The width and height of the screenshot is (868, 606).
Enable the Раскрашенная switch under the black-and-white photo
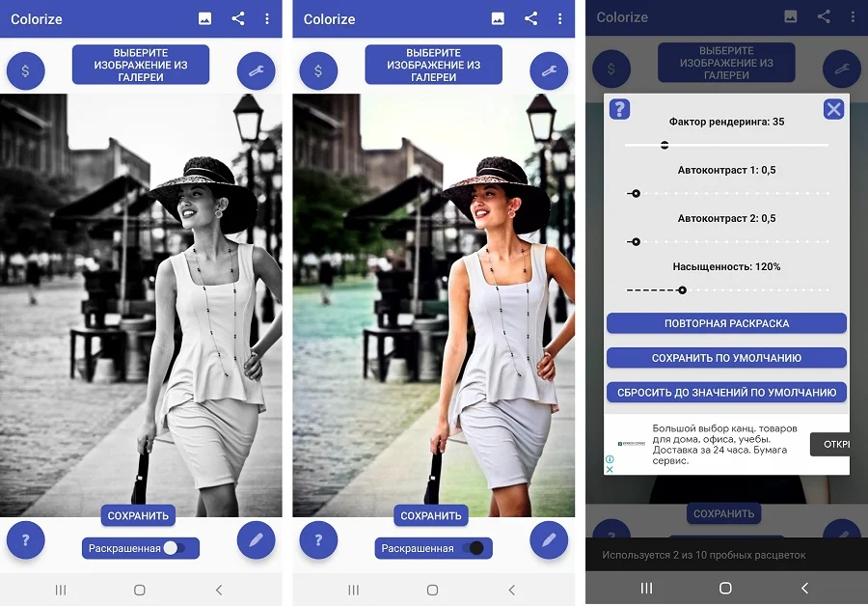click(x=174, y=548)
